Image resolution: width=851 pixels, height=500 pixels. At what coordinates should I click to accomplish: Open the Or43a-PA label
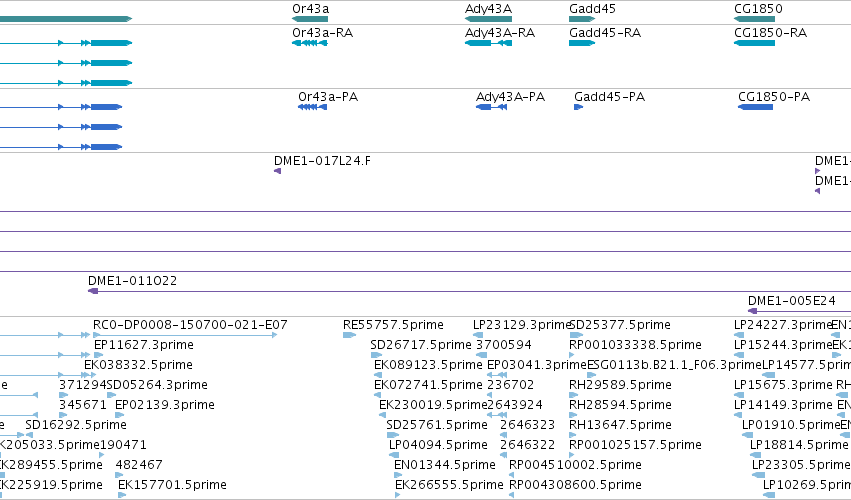328,97
